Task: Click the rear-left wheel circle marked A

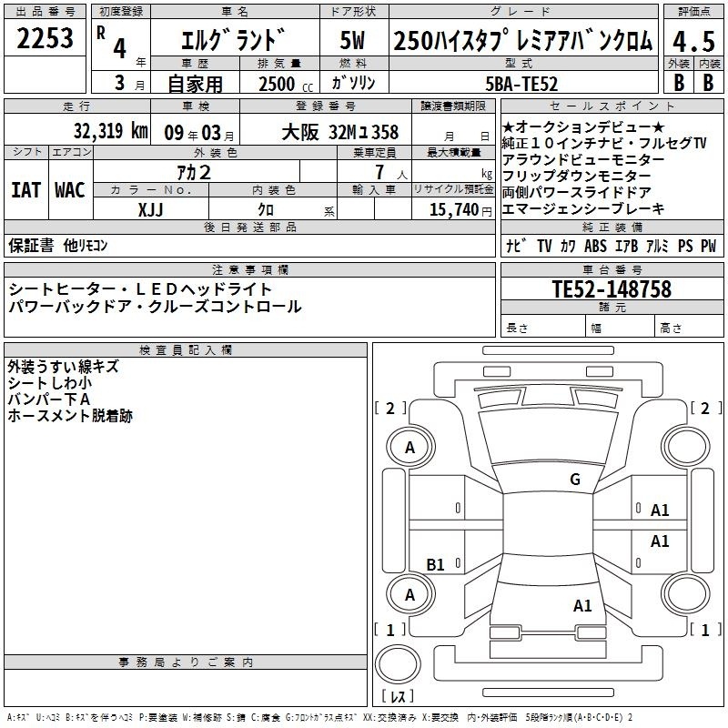Action: pyautogui.click(x=410, y=595)
